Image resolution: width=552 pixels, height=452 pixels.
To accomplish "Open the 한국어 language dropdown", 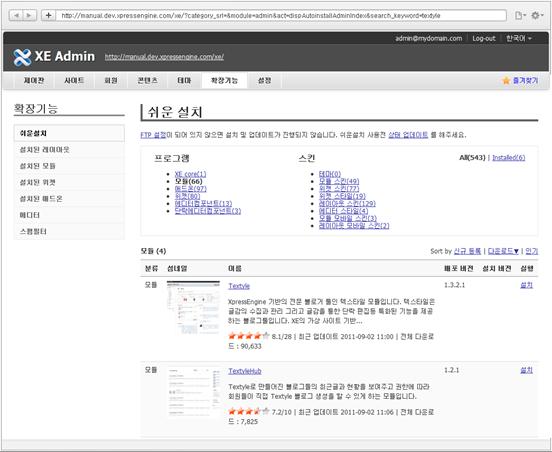I will pyautogui.click(x=519, y=38).
